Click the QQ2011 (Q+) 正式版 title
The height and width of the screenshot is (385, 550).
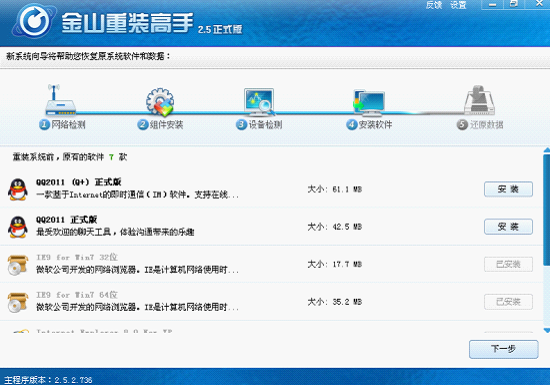(79, 182)
